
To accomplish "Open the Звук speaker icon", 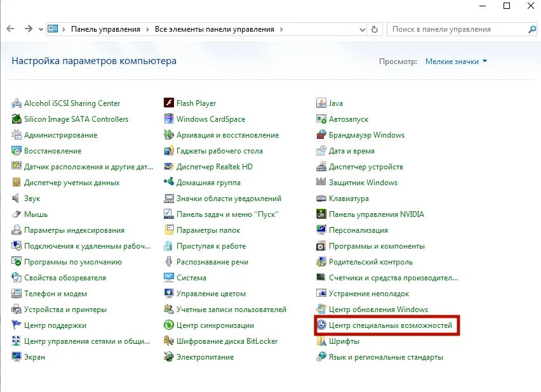I will click(x=17, y=199).
